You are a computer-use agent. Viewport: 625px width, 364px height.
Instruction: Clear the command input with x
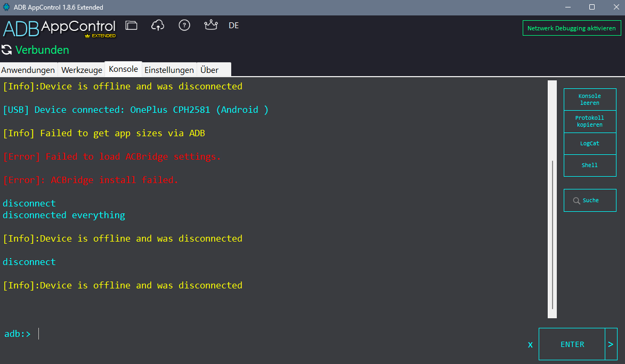click(530, 345)
